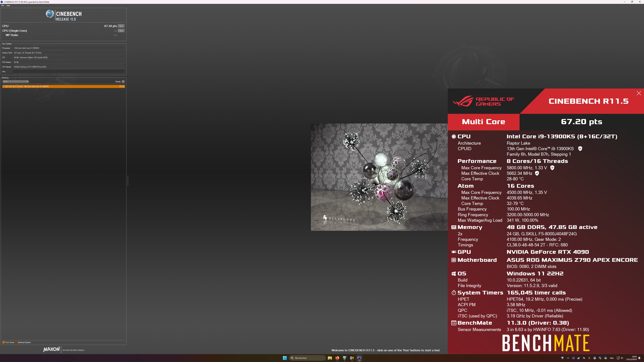Click the Your Score orange legend swatch
Image resolution: width=644 pixels, height=362 pixels.
click(4, 342)
